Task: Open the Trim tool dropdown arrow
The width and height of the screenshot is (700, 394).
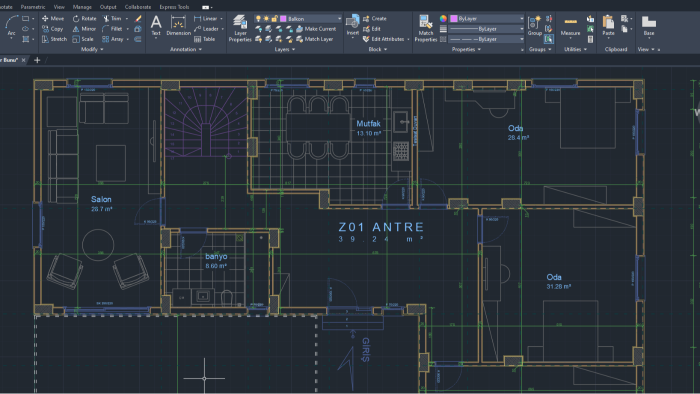Action: [x=127, y=18]
